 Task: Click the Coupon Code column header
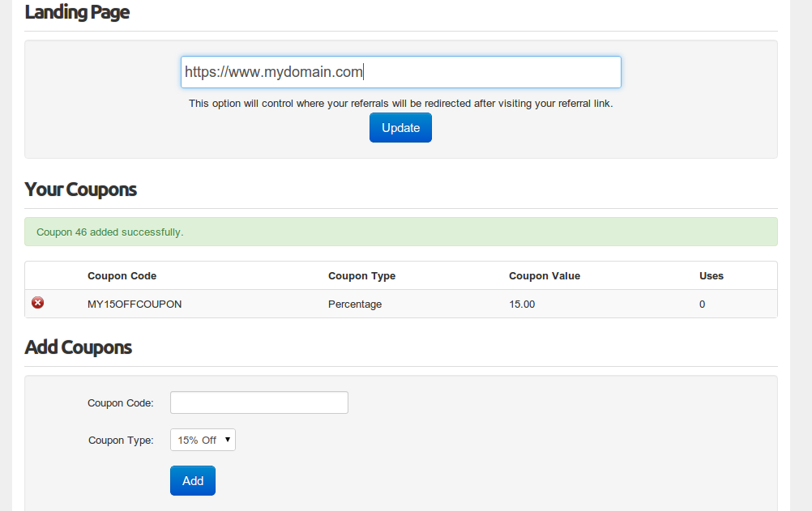tap(122, 276)
